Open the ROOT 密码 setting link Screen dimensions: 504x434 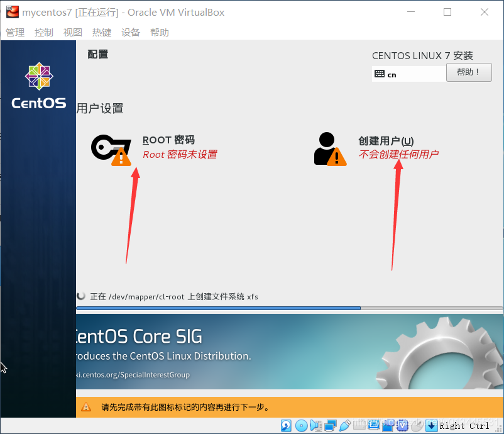tap(169, 140)
